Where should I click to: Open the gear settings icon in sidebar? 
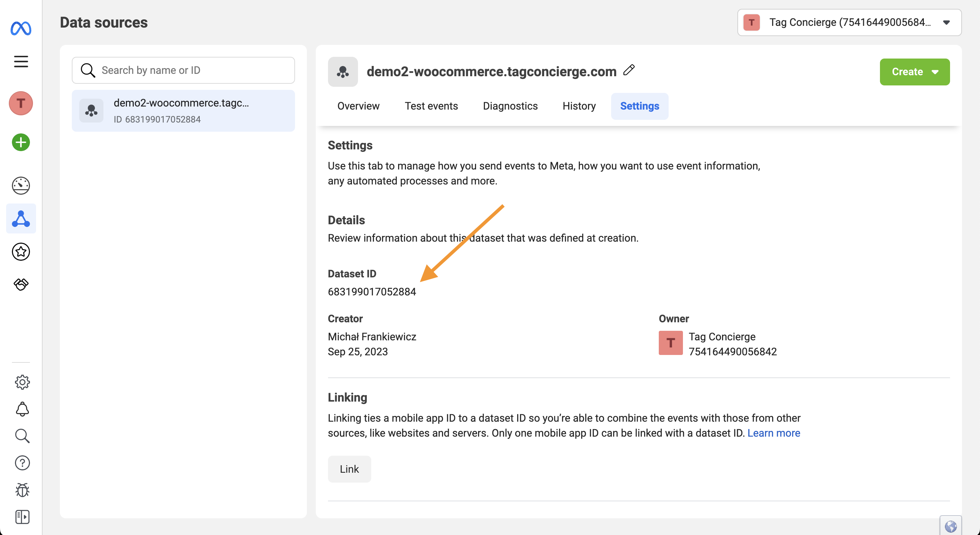click(22, 382)
